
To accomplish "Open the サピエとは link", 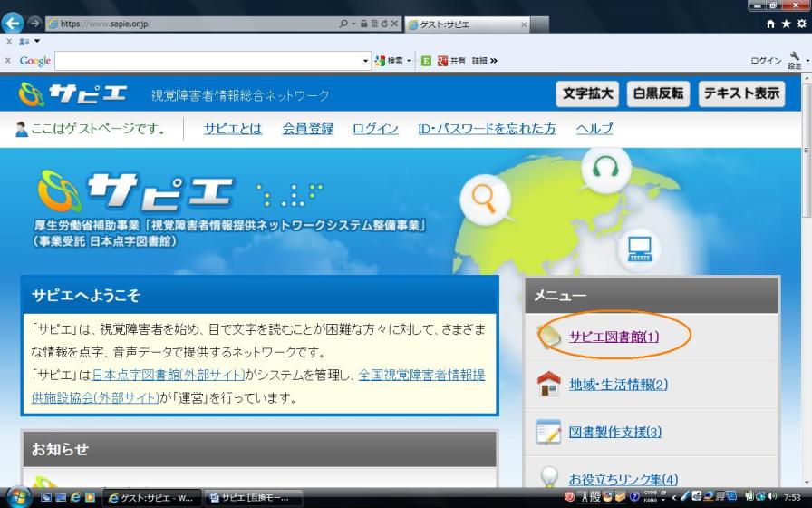I will (233, 129).
